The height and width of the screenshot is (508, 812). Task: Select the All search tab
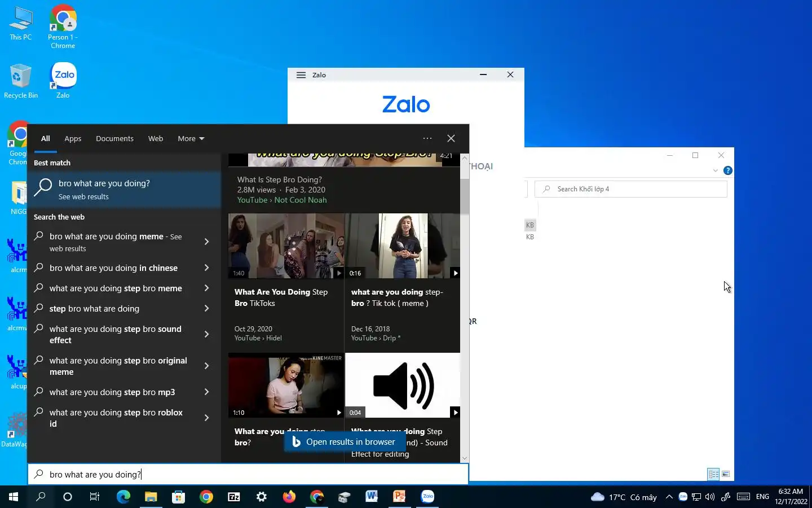(x=46, y=138)
